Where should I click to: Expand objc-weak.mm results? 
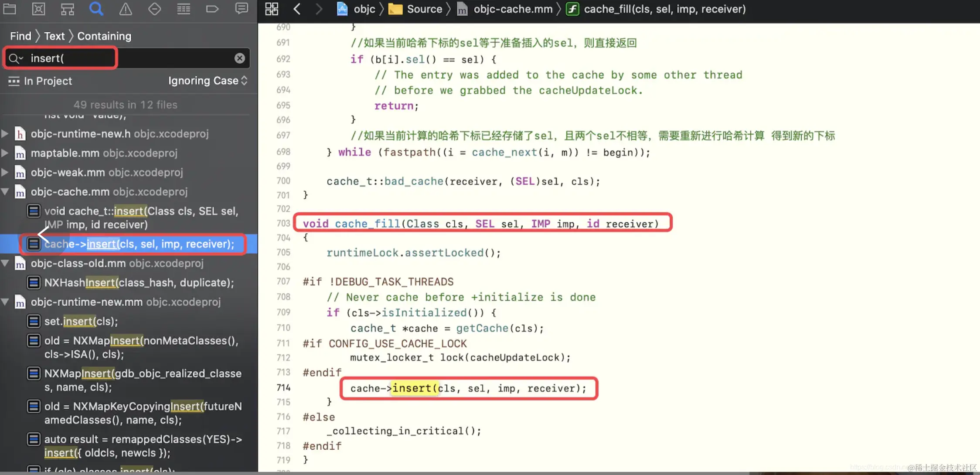click(5, 172)
